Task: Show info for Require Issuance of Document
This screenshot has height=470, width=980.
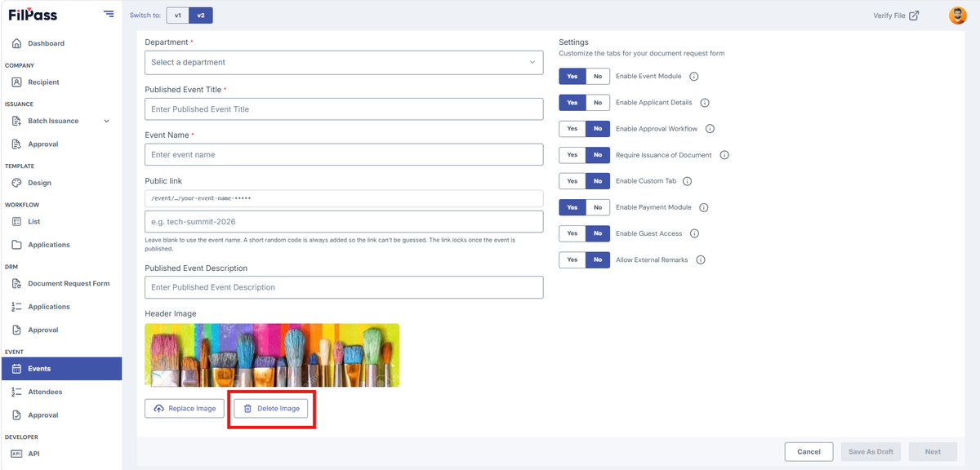Action: tap(724, 155)
